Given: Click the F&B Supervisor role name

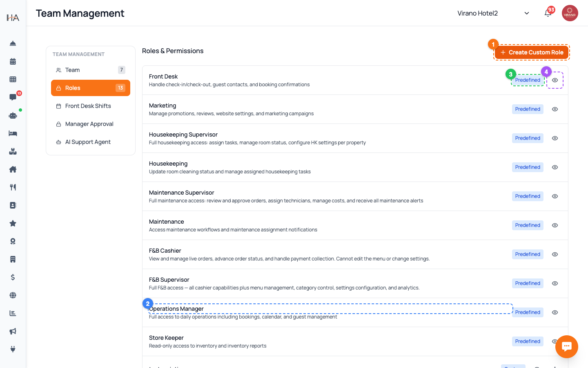Looking at the screenshot, I should (x=169, y=280).
